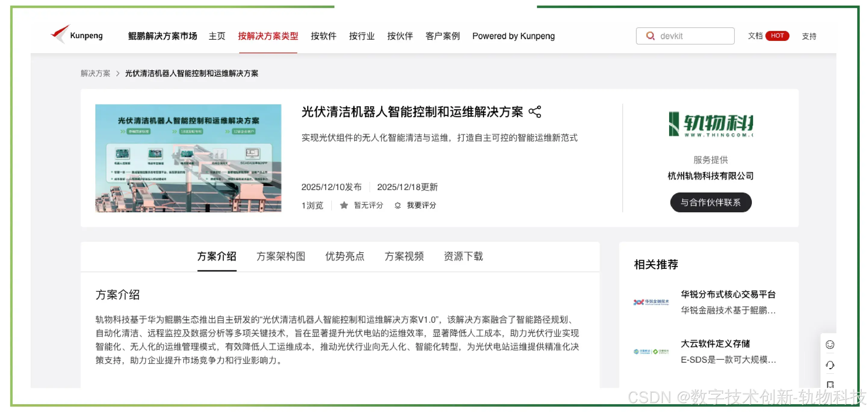Screen dimensions: 868x412
Task: Click the search magnifier icon
Action: (x=650, y=36)
